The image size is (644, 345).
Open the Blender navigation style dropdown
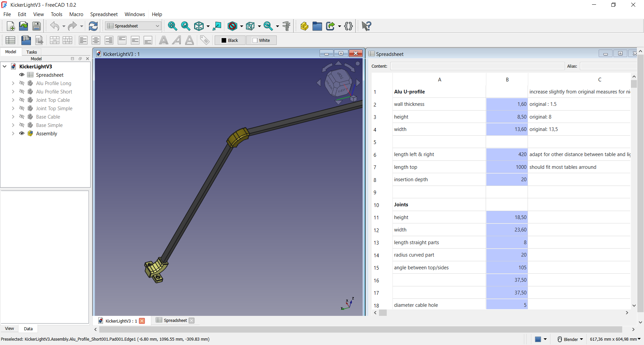tap(570, 339)
